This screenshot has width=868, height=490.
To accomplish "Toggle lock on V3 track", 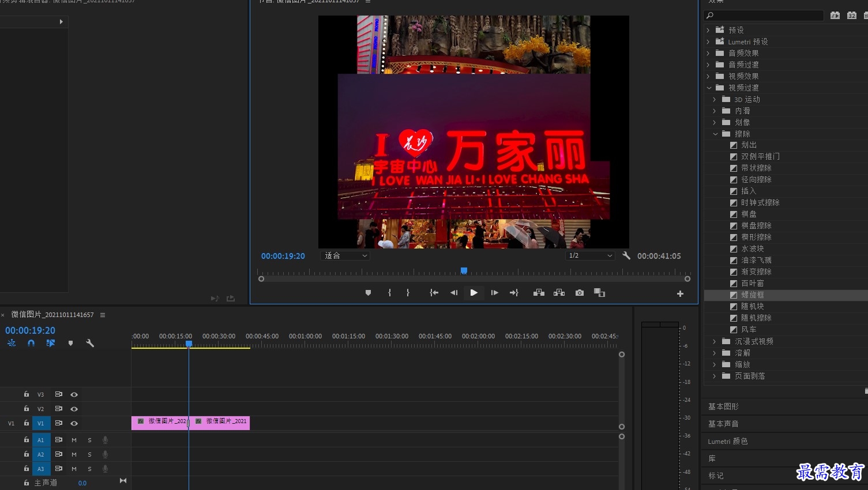I will (x=27, y=394).
